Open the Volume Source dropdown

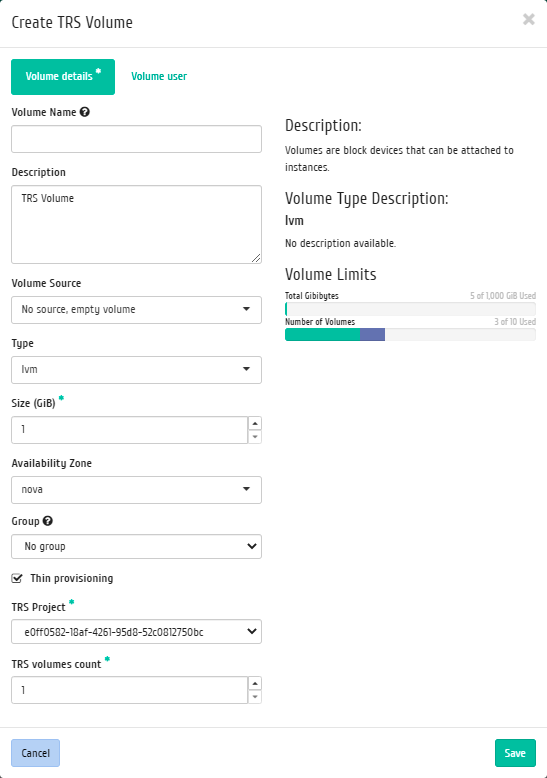pyautogui.click(x=137, y=310)
